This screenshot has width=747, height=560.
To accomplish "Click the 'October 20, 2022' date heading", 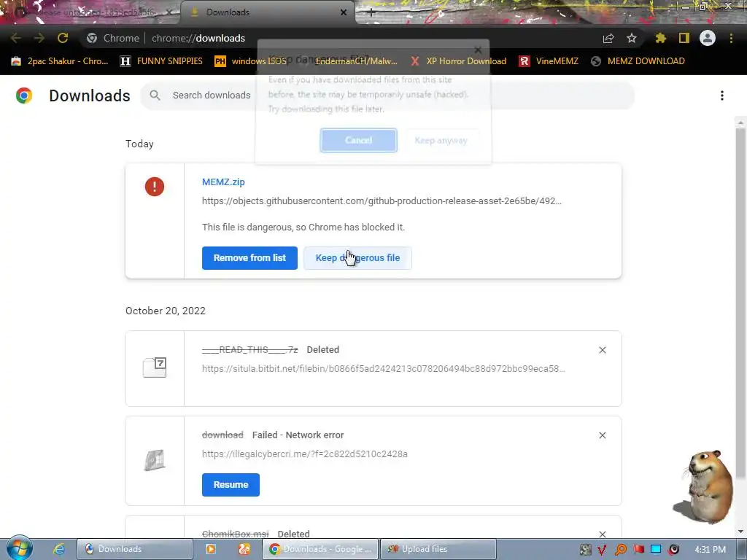I will pyautogui.click(x=166, y=311).
